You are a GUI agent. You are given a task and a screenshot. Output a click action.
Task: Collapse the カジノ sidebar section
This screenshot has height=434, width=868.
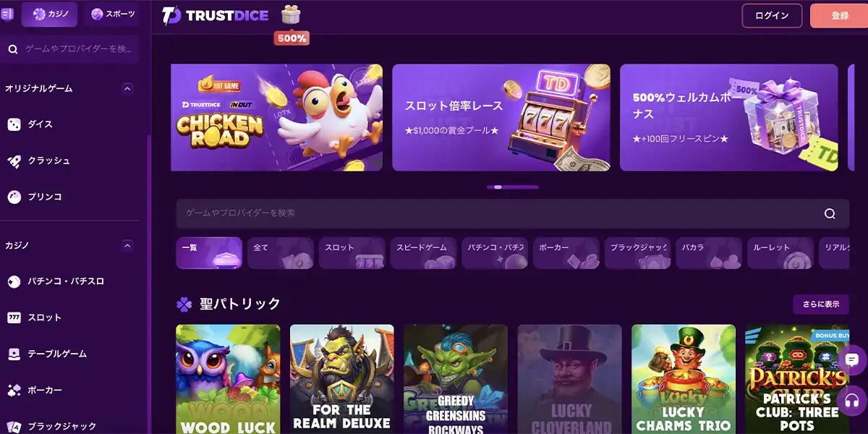[x=127, y=245]
